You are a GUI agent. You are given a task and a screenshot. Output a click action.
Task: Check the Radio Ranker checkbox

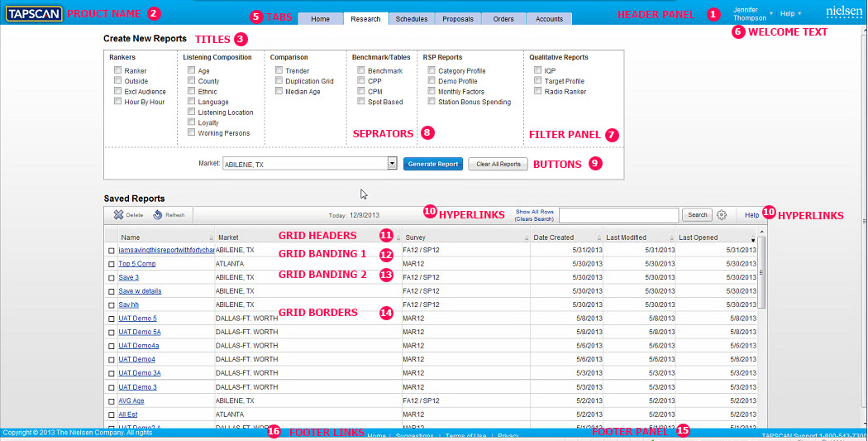pos(537,91)
